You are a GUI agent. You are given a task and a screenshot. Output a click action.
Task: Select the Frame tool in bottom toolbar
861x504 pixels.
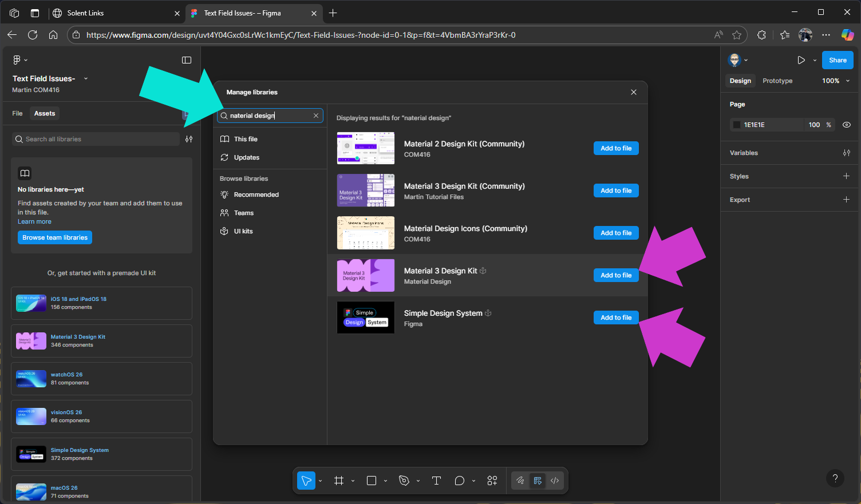[339, 481]
